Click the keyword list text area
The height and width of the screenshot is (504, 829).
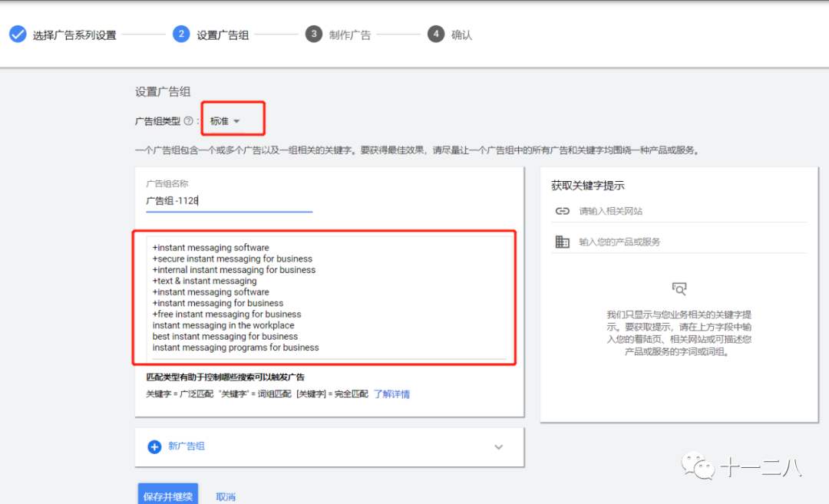pyautogui.click(x=330, y=298)
